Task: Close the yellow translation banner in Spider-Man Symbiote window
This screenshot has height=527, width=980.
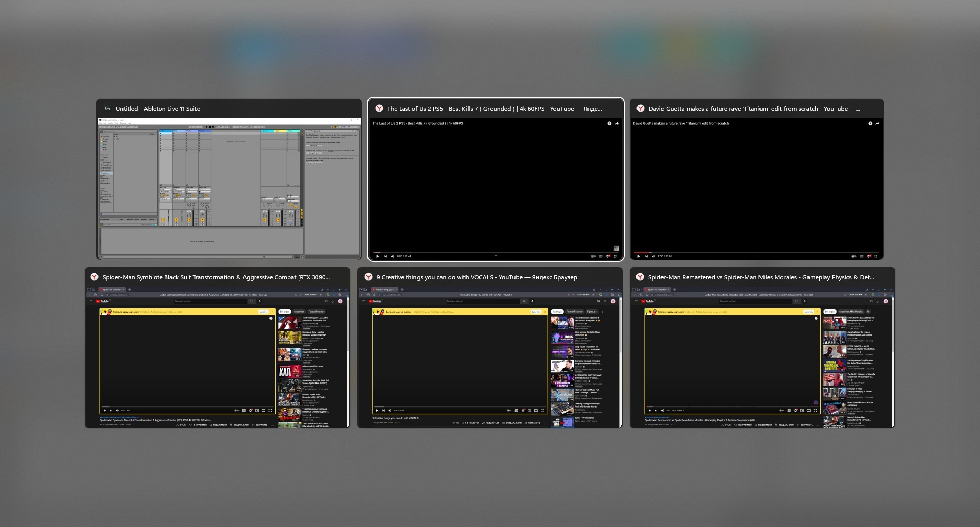Action: pyautogui.click(x=272, y=312)
